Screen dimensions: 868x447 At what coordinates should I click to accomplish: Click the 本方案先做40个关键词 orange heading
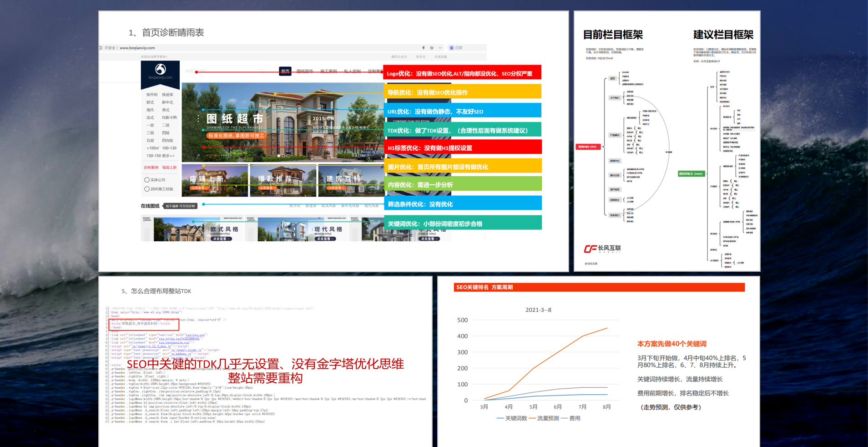point(671,344)
